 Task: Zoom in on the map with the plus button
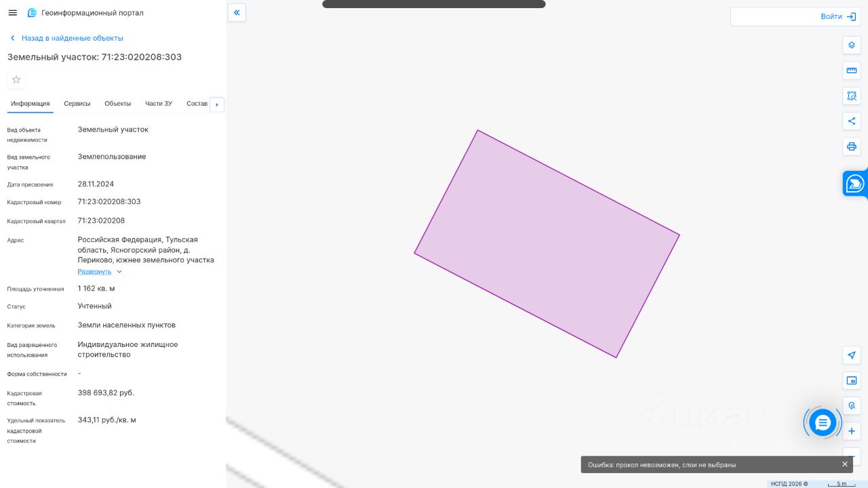click(x=852, y=431)
